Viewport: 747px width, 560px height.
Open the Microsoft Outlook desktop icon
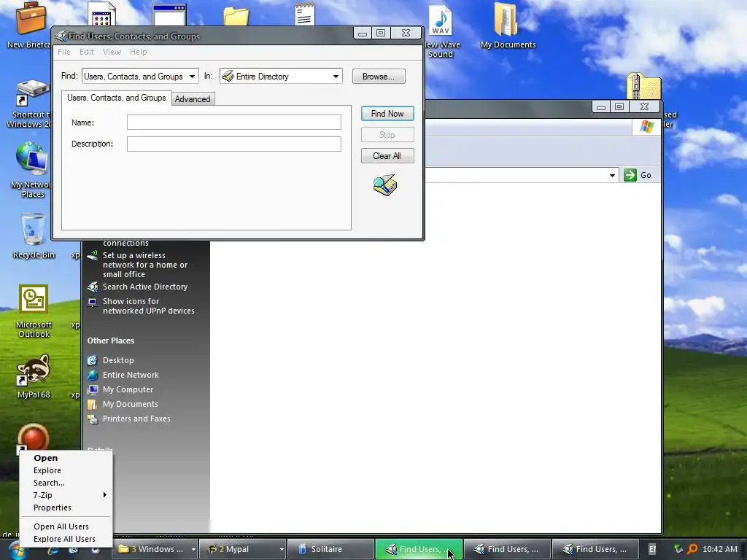[34, 300]
